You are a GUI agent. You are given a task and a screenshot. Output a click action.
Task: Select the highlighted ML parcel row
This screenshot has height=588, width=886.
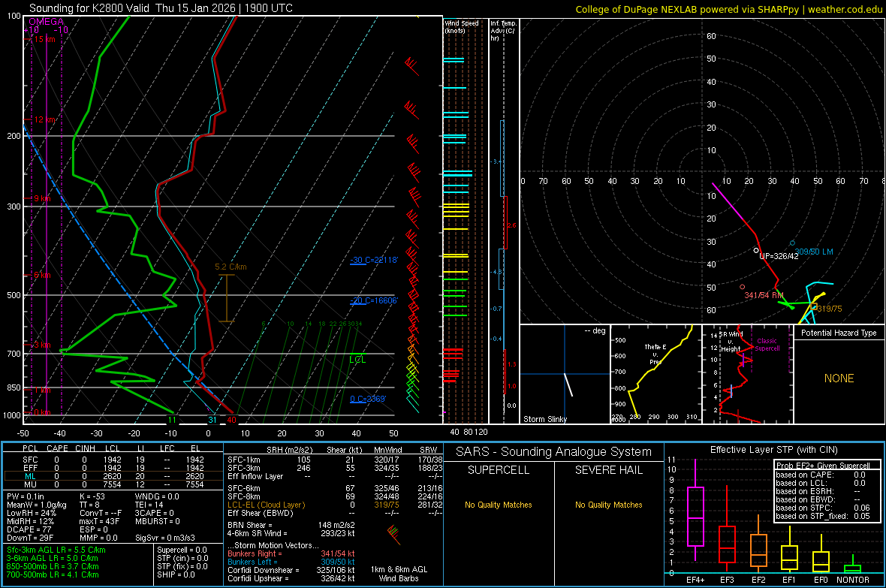(x=113, y=476)
